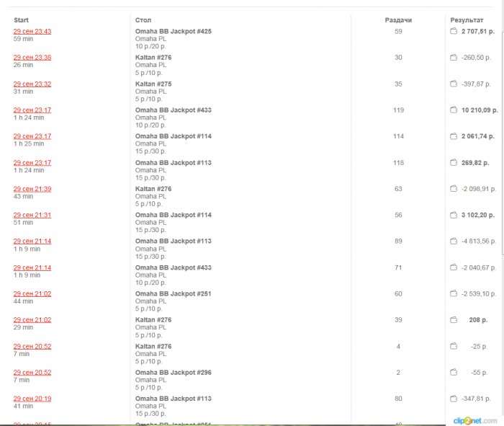
Task: Click the Результат column header
Action: click(x=467, y=20)
